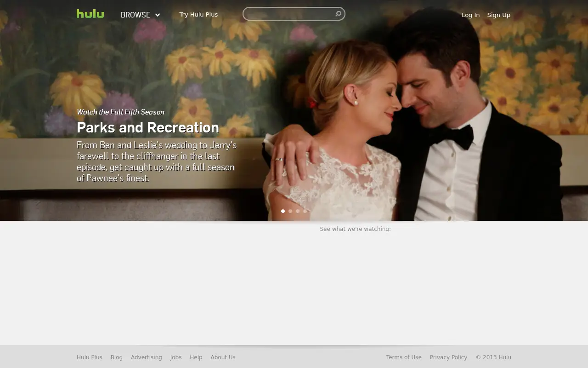
Task: Click Log In
Action: click(x=470, y=15)
